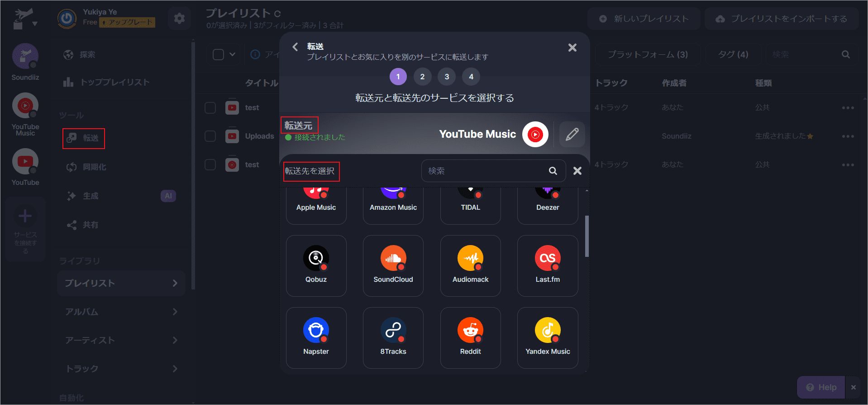Image resolution: width=868 pixels, height=405 pixels.
Task: Go back with the dialog's left arrow
Action: (295, 47)
